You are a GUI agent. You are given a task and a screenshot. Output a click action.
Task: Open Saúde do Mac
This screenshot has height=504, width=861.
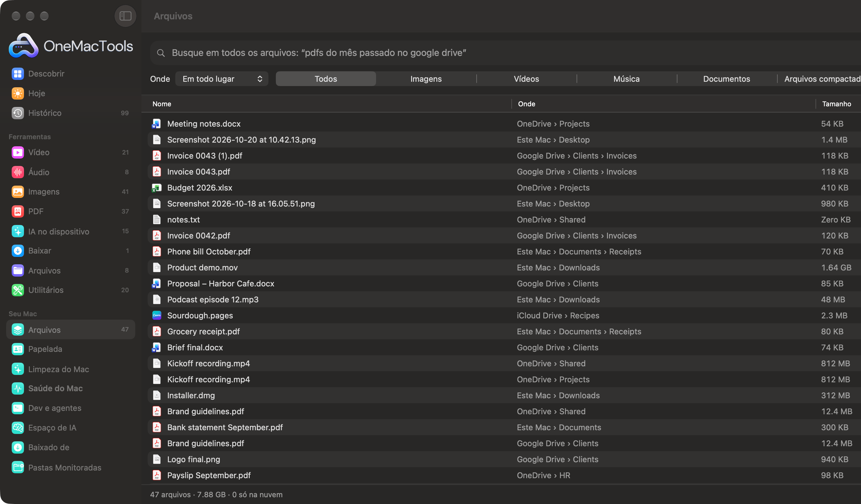coord(71,388)
